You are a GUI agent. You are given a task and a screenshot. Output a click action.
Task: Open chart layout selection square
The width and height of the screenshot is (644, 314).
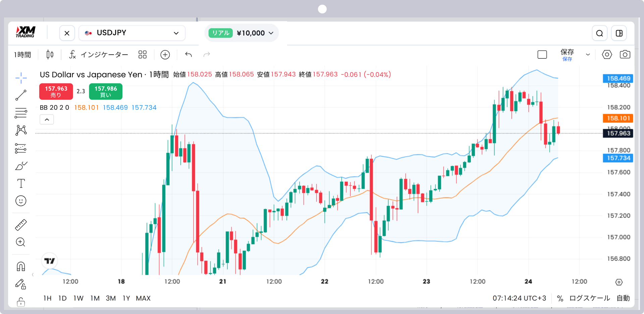click(x=542, y=54)
